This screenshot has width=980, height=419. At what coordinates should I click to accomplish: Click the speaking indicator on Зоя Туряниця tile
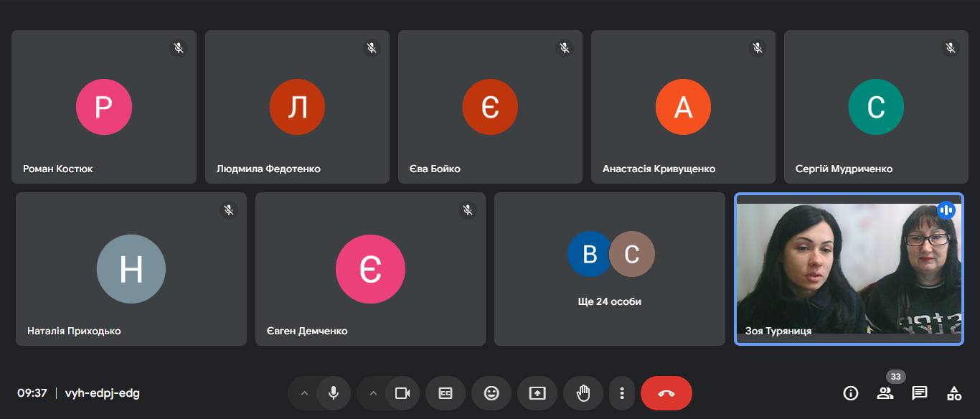(x=946, y=210)
